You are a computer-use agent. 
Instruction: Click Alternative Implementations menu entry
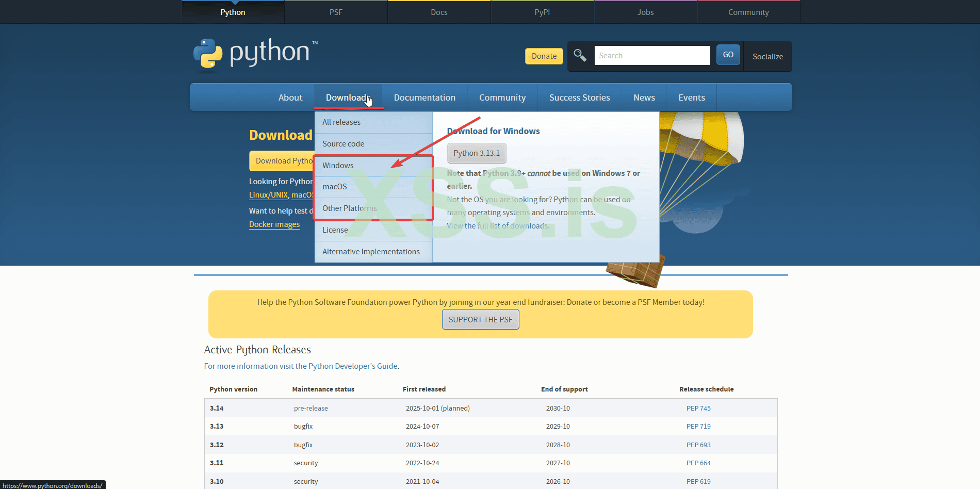click(x=371, y=252)
